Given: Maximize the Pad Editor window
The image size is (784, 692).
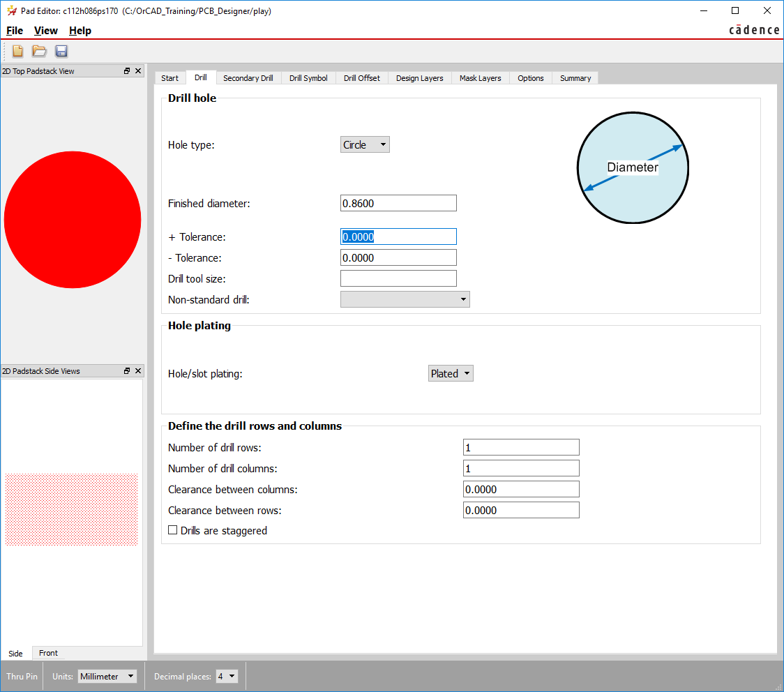Looking at the screenshot, I should (735, 10).
